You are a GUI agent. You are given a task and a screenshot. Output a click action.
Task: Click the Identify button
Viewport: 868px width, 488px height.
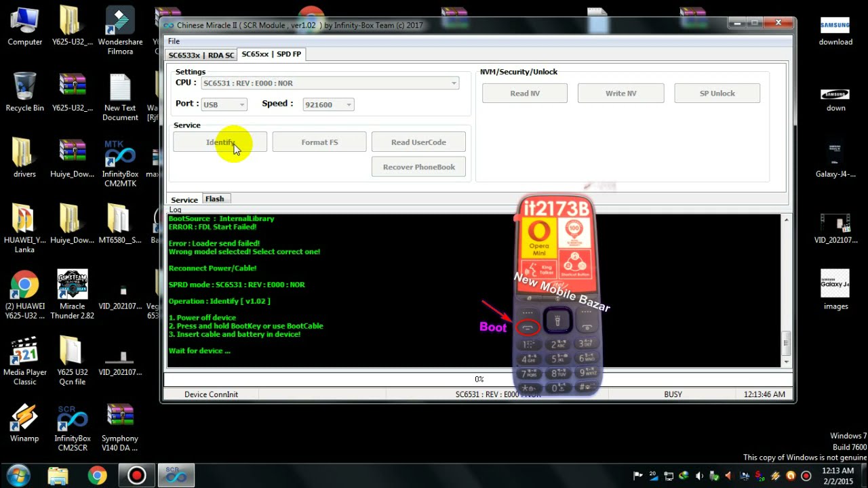click(220, 142)
